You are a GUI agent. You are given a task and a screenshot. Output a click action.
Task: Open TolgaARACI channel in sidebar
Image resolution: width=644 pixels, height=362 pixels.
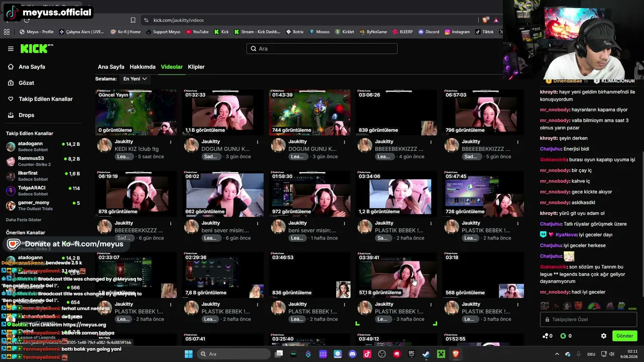click(x=43, y=191)
